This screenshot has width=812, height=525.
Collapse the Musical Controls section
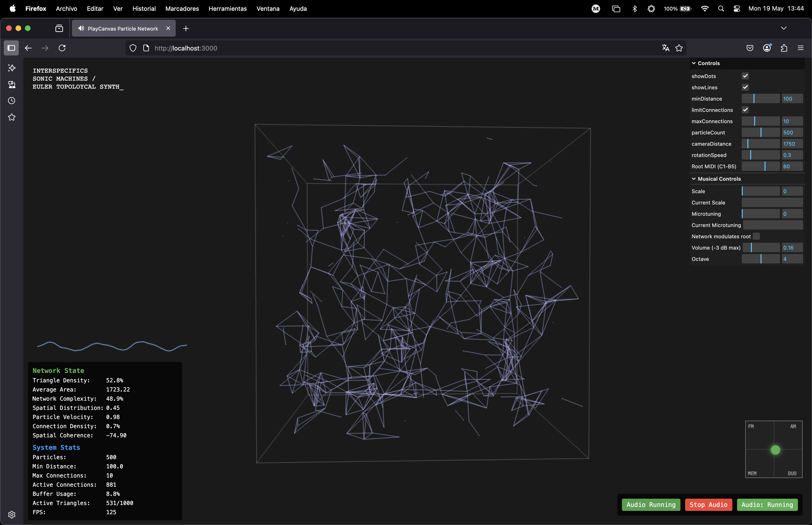click(694, 179)
